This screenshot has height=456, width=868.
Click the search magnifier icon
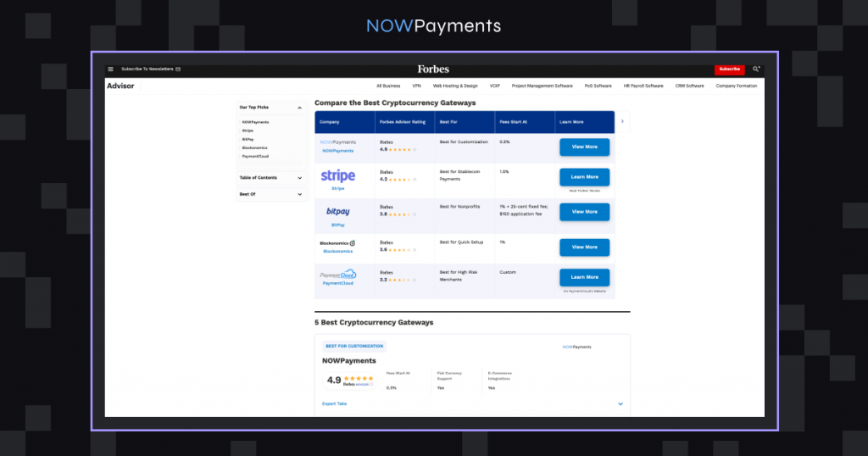pyautogui.click(x=756, y=69)
